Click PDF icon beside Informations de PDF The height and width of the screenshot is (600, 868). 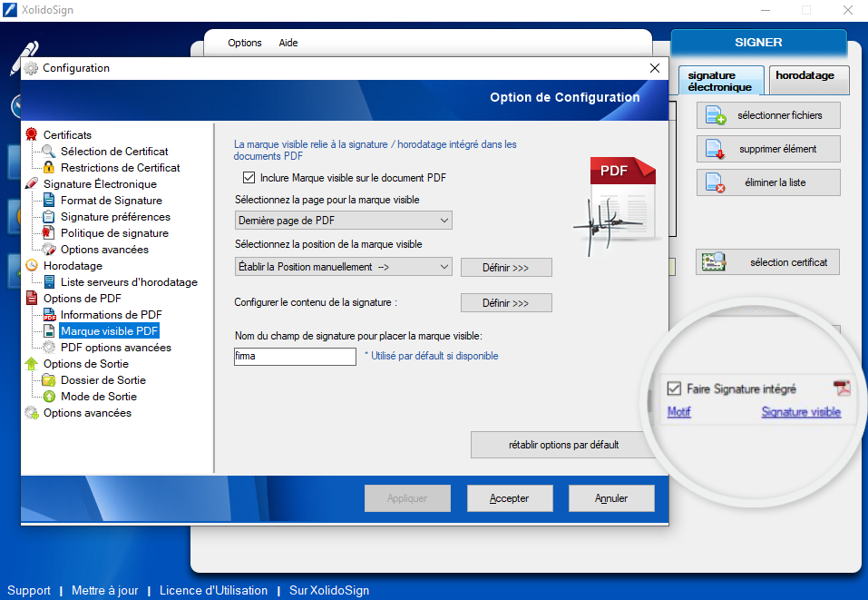[49, 315]
